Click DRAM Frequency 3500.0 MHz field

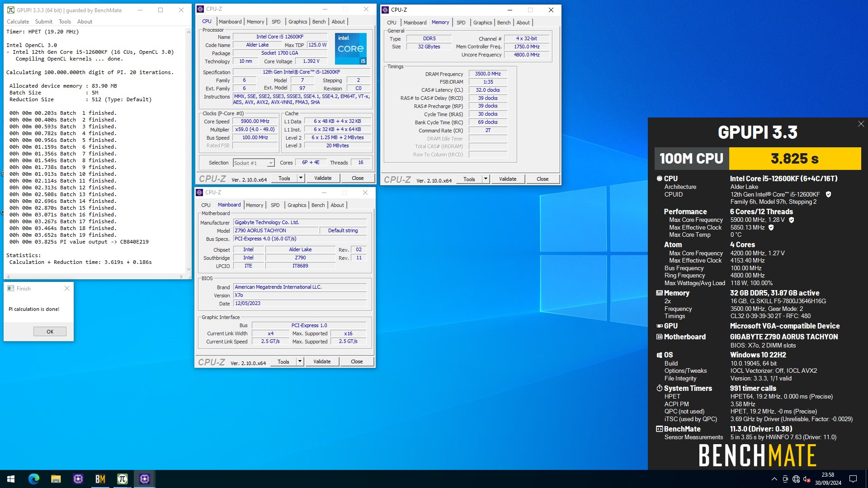(x=488, y=74)
